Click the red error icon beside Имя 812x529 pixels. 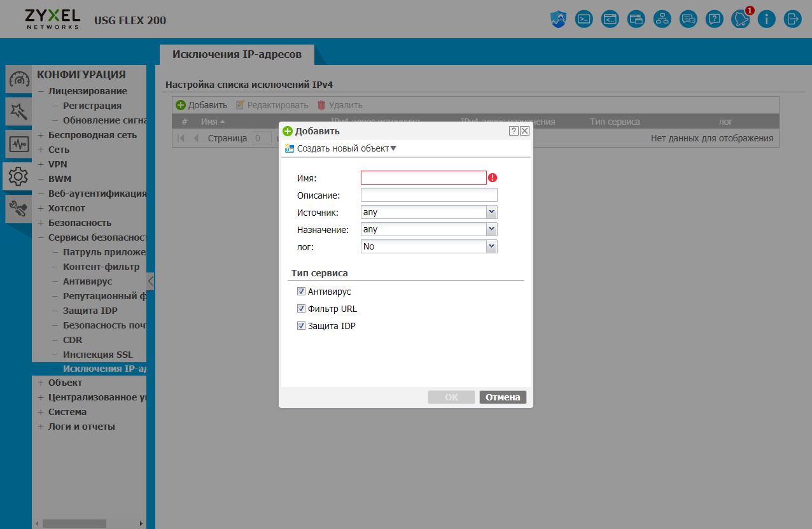click(x=493, y=178)
